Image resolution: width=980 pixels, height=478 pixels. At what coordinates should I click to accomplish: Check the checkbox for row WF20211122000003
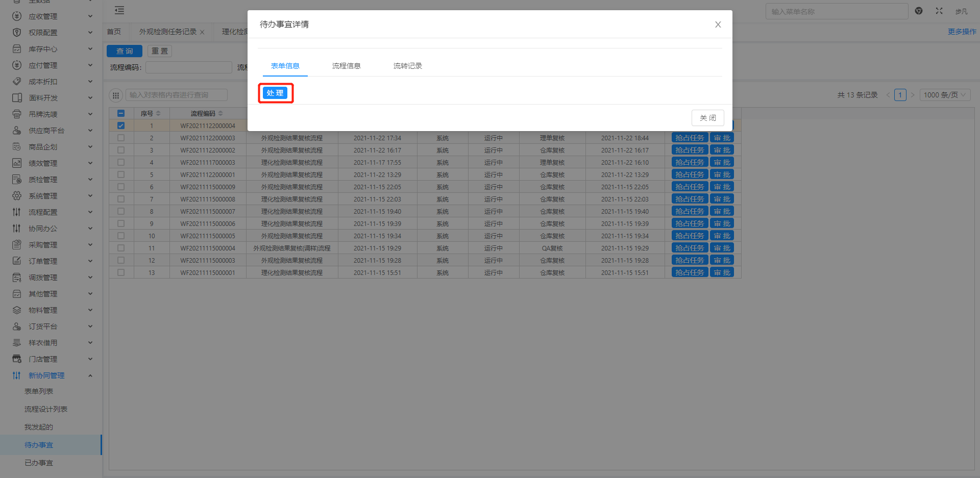(121, 138)
